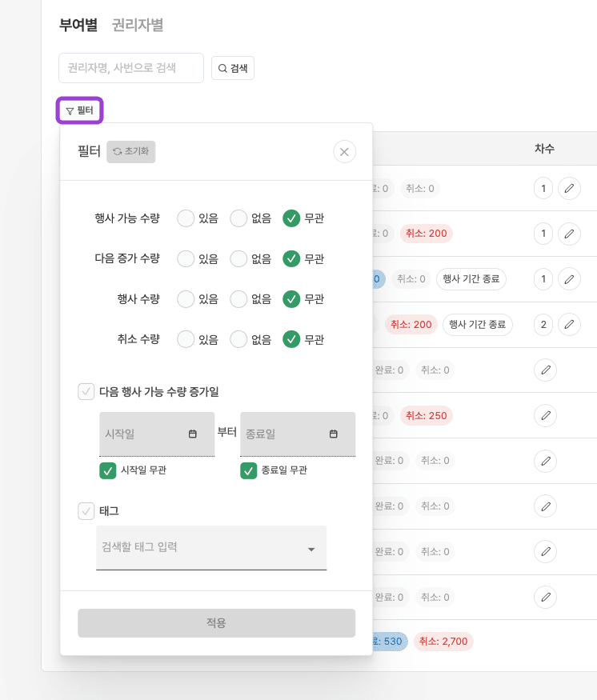Click the pencil icon next to 차수 2
The width and height of the screenshot is (597, 700).
pos(569,325)
